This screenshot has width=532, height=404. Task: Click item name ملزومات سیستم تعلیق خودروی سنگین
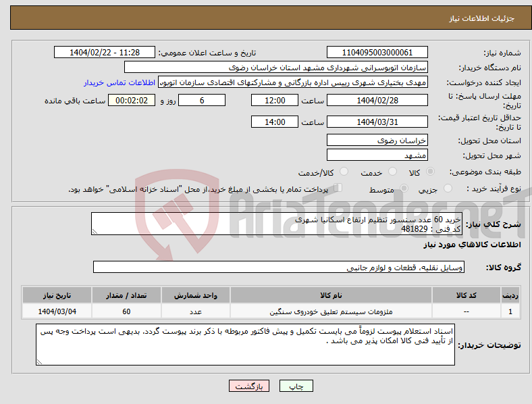[331, 311]
